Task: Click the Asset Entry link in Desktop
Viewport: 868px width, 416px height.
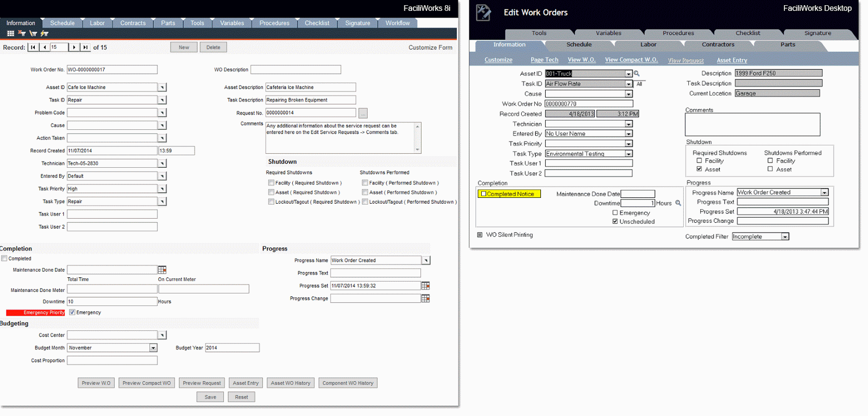Action: pos(732,60)
